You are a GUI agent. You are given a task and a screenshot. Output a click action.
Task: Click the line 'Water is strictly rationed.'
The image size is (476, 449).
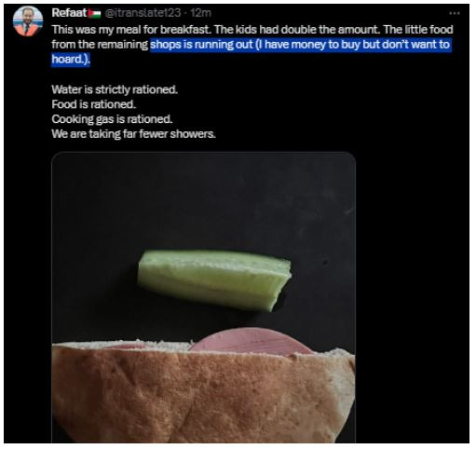click(x=115, y=89)
